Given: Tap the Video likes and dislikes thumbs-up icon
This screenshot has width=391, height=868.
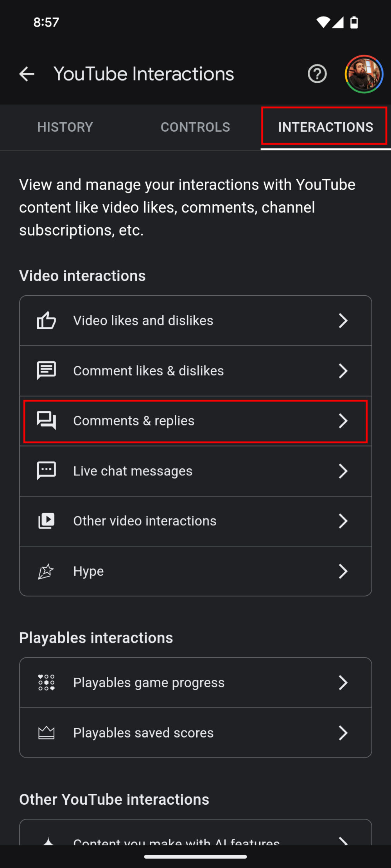Looking at the screenshot, I should point(46,320).
